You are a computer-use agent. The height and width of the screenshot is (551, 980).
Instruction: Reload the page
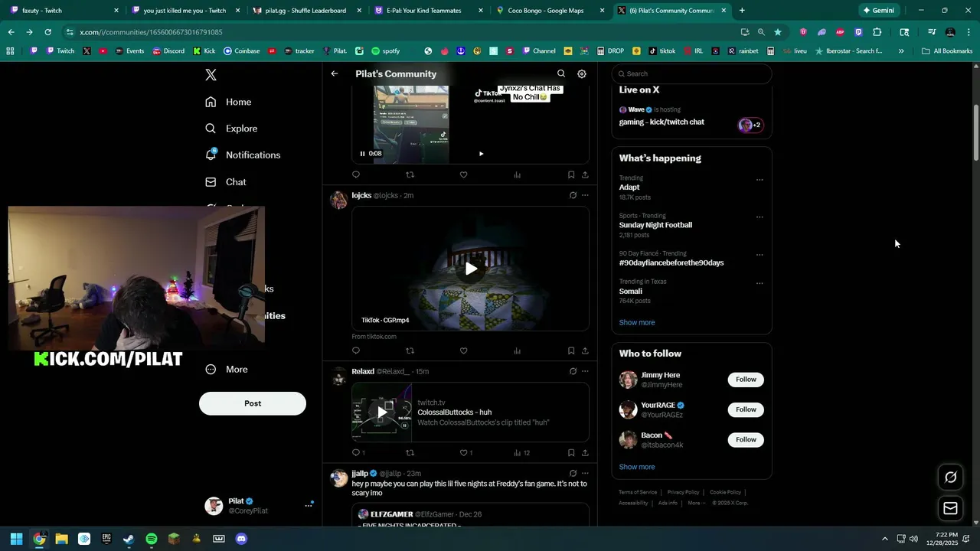(47, 32)
